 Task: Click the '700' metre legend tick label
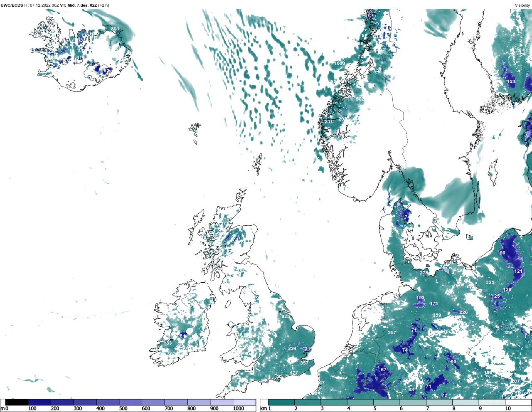[x=169, y=409]
